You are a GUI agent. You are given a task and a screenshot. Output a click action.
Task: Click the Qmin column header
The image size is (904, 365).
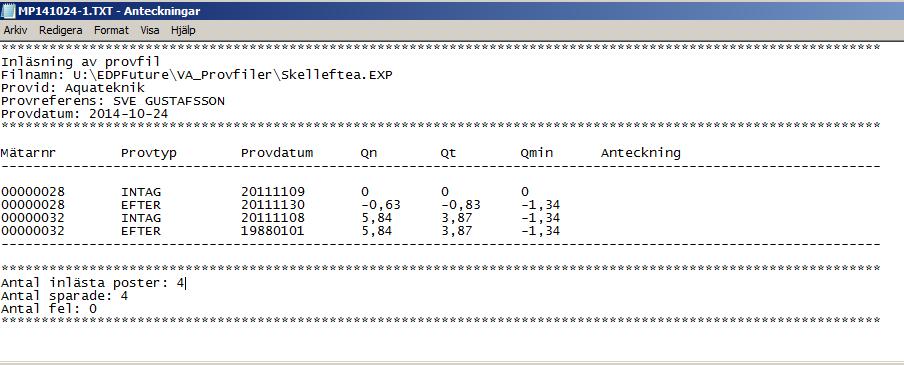pos(536,153)
